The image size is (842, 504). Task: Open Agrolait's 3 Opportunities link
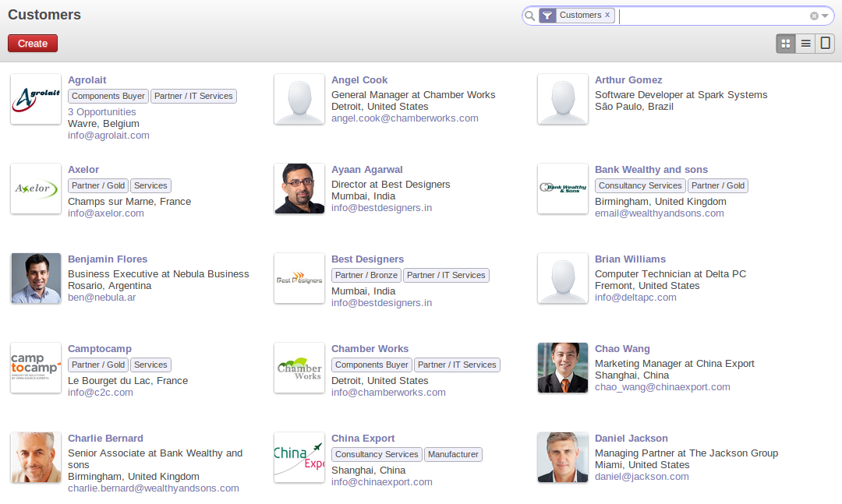(x=102, y=112)
